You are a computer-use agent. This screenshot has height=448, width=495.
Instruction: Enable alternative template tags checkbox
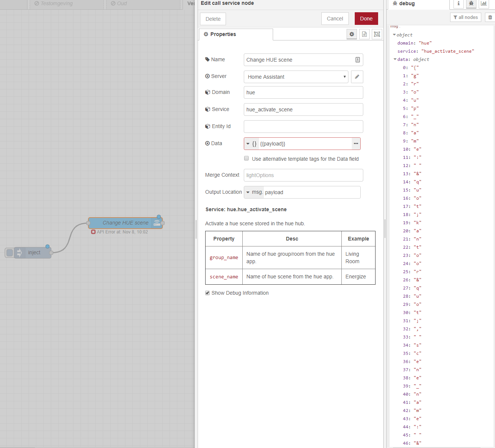(246, 158)
